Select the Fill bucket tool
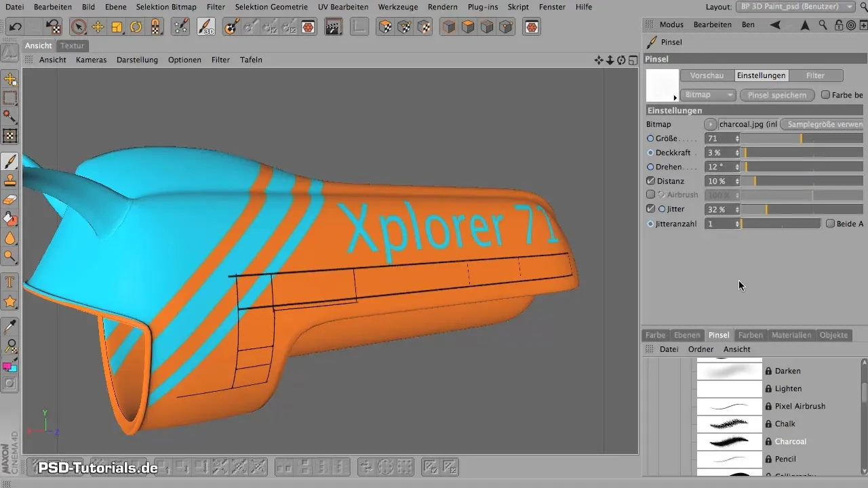Screen dimensions: 868x488 pos(10,219)
